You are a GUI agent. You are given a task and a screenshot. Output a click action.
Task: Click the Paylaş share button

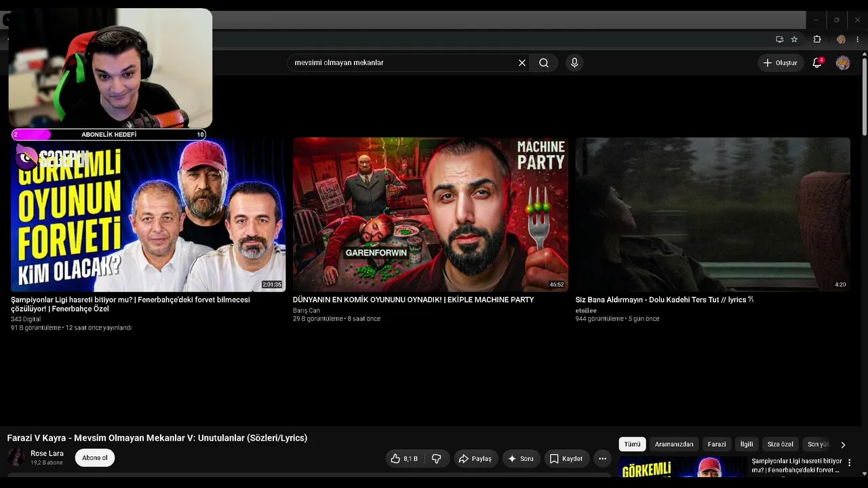pos(476,459)
